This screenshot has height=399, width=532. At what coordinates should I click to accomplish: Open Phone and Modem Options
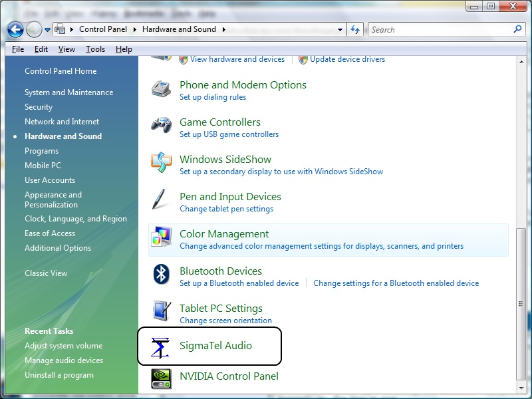point(243,85)
